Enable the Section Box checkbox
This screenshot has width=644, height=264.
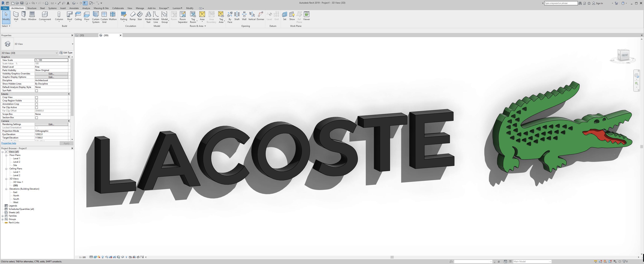coord(37,117)
